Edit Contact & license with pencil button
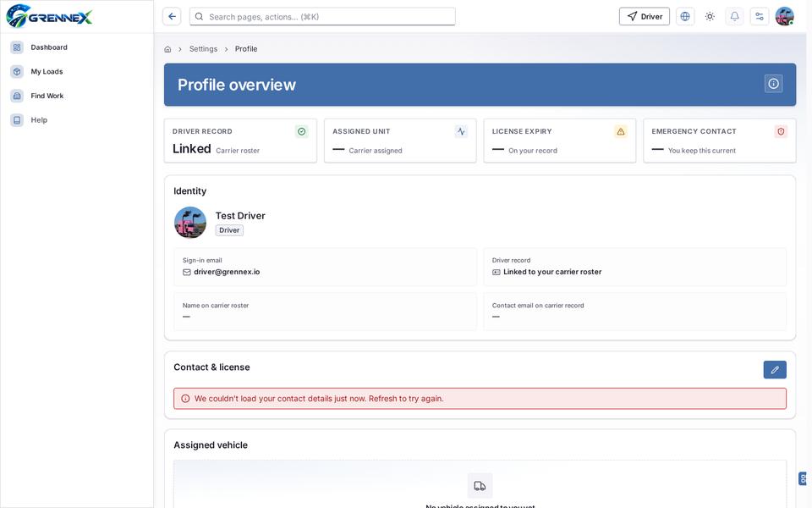The width and height of the screenshot is (812, 508). 775,370
